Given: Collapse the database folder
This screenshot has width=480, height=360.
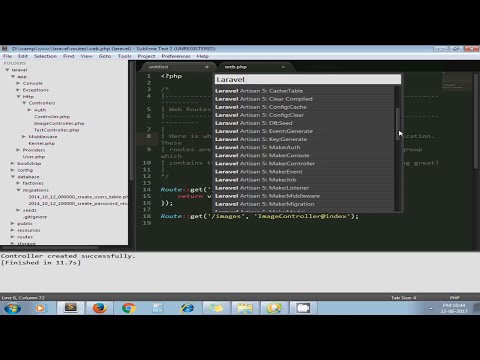Looking at the screenshot, I should (x=13, y=177).
